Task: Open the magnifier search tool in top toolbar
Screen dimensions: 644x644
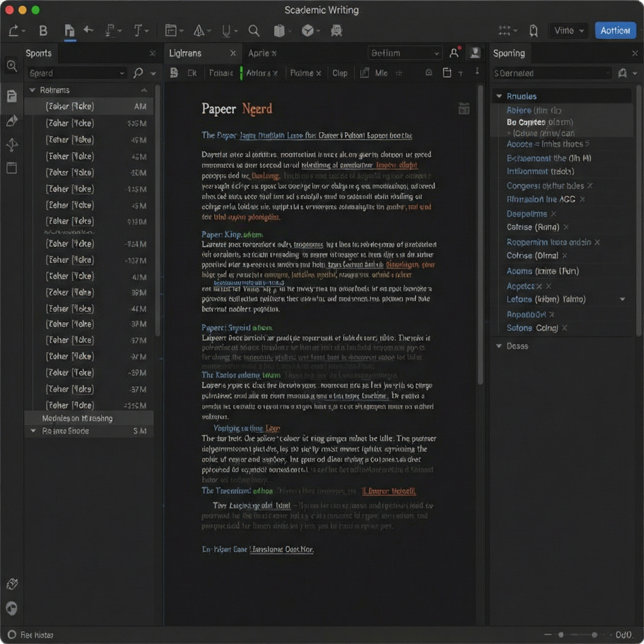Action: [x=254, y=31]
